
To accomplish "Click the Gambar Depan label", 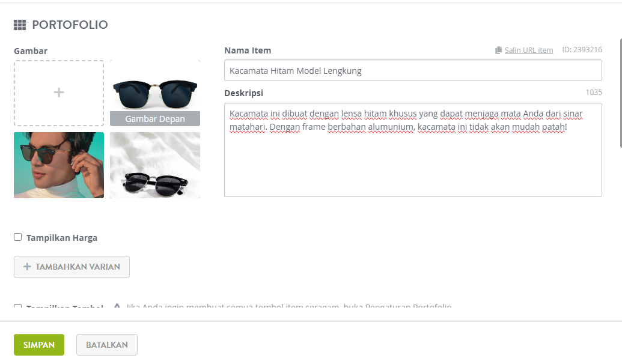I will (155, 119).
